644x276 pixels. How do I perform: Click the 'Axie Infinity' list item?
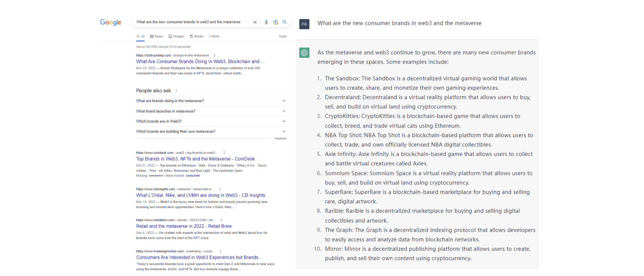[429, 159]
